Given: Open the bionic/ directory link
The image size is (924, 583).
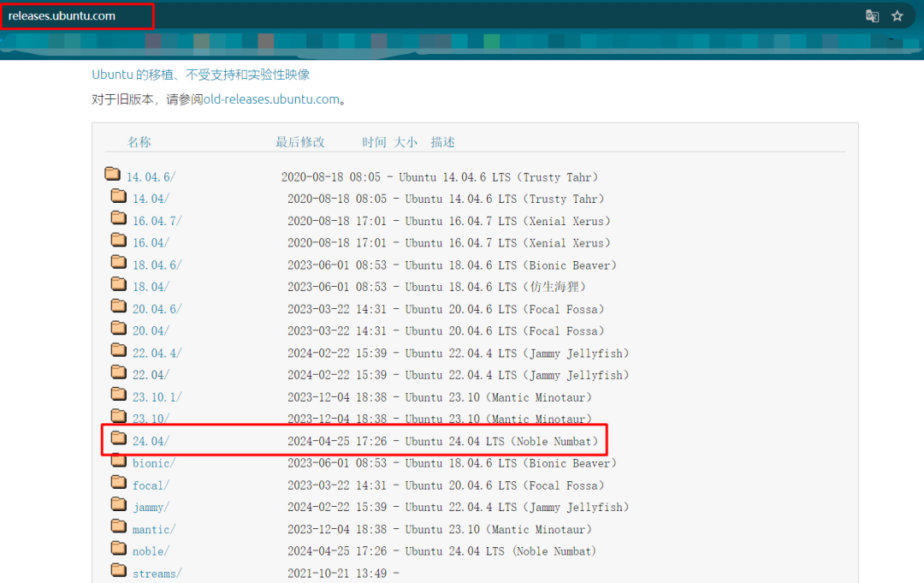Looking at the screenshot, I should click(x=154, y=463).
